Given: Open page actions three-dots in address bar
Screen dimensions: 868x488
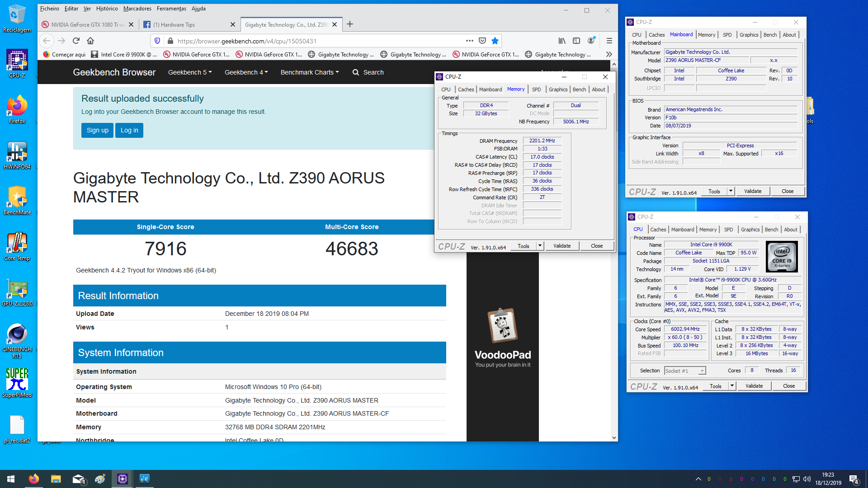Looking at the screenshot, I should (470, 41).
